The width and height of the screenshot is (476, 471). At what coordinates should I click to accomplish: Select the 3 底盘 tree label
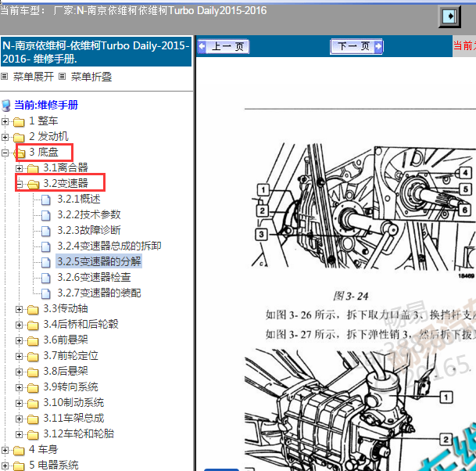(44, 152)
